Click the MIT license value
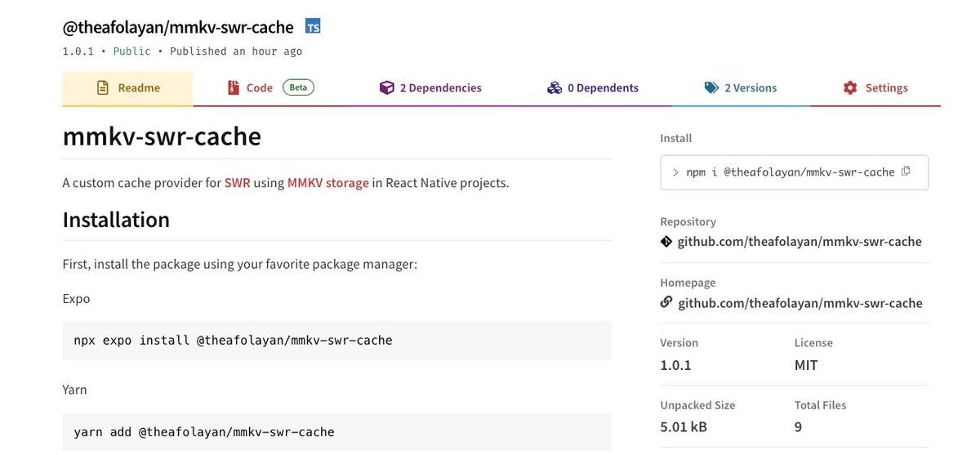Image resolution: width=980 pixels, height=455 pixels. [806, 365]
